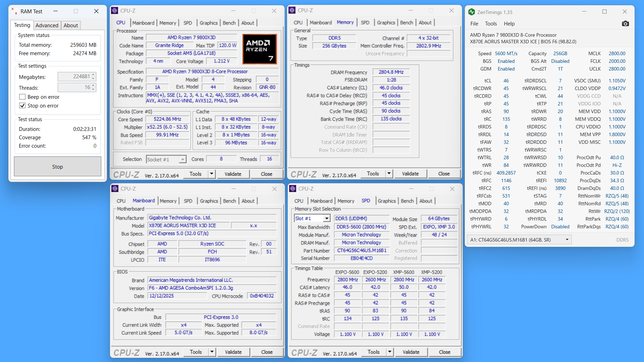The image size is (644, 362).
Task: Enable the Beep on error checkbox
Action: pos(22,97)
